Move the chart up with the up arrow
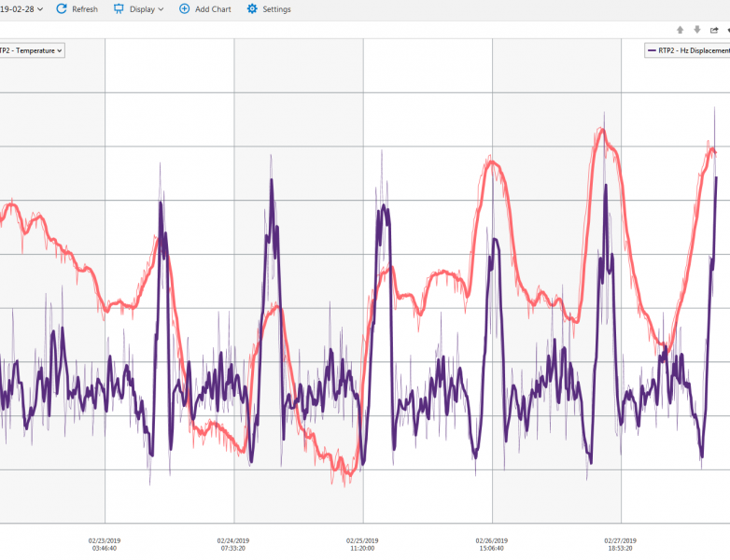Viewport: 730px width, 560px height. coord(680,30)
